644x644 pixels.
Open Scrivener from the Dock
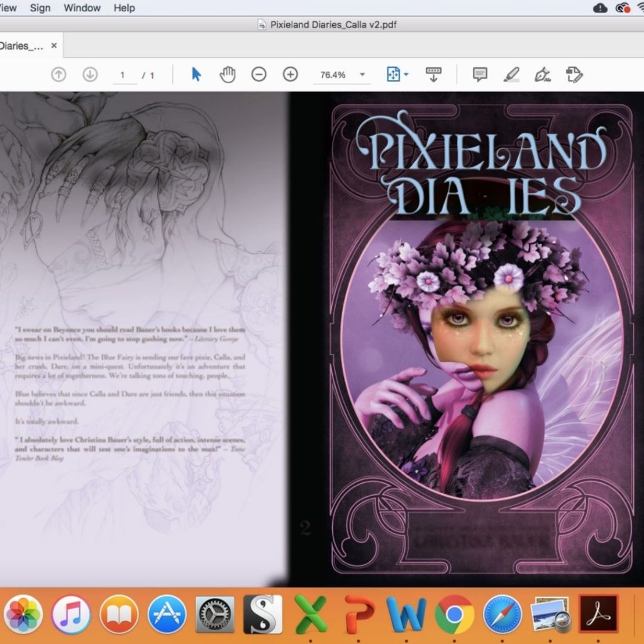click(263, 614)
